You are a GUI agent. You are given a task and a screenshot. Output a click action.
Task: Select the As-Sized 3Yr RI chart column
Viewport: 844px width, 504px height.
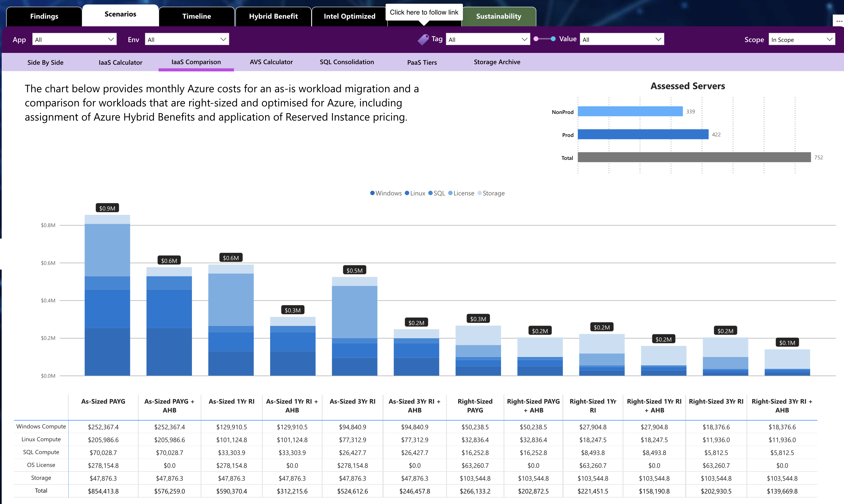[354, 326]
